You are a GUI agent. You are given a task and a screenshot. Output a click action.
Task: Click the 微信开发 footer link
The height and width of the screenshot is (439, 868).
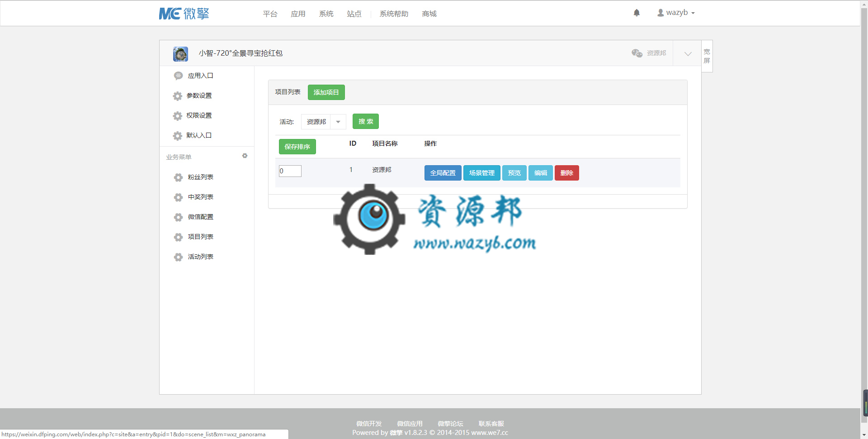(x=369, y=424)
